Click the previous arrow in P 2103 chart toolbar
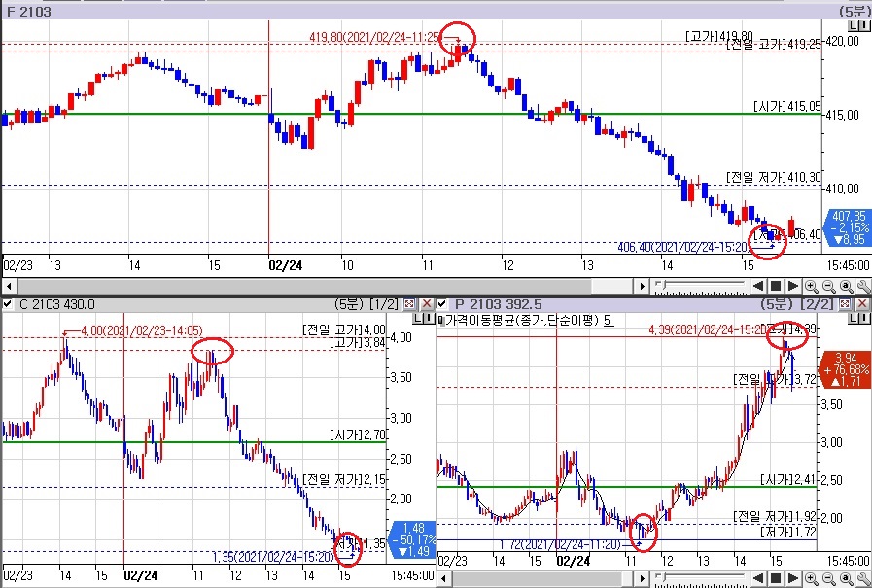 point(758,578)
